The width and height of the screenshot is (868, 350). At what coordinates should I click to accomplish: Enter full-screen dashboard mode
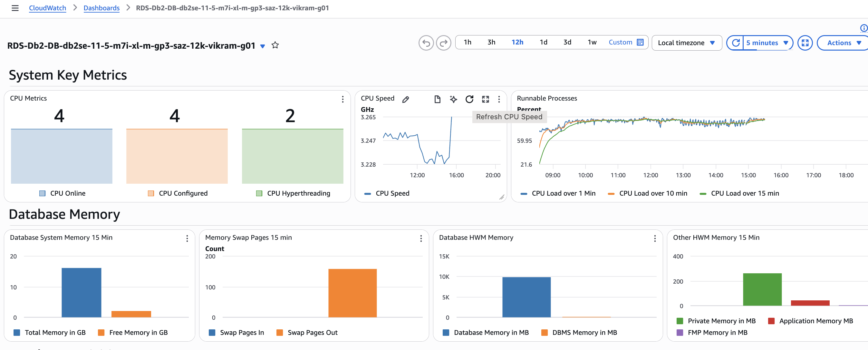pyautogui.click(x=805, y=43)
